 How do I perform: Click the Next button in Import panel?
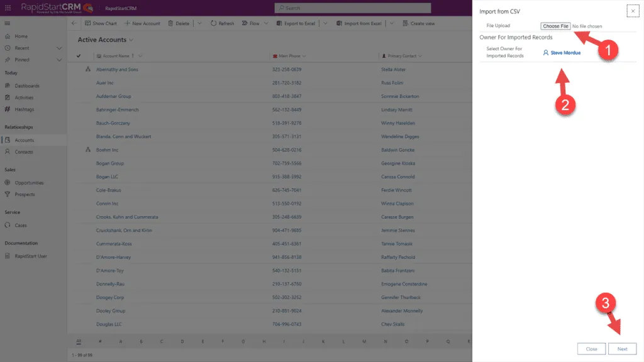coord(622,349)
